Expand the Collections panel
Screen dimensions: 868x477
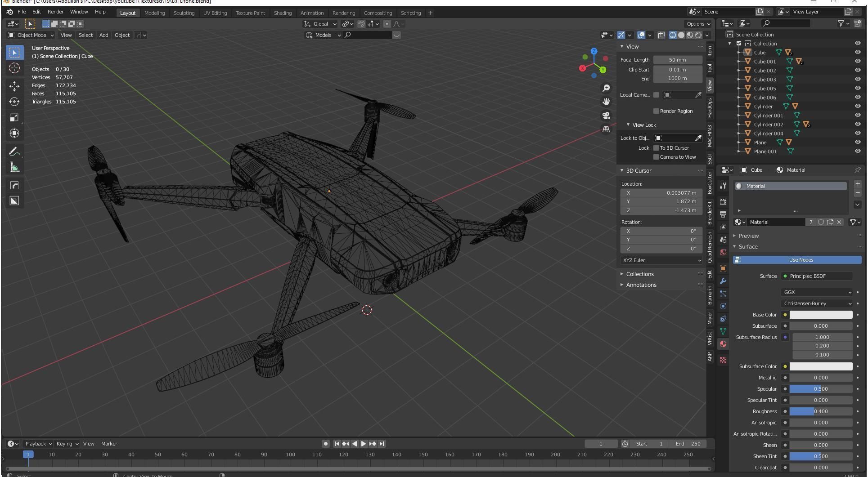click(x=639, y=274)
